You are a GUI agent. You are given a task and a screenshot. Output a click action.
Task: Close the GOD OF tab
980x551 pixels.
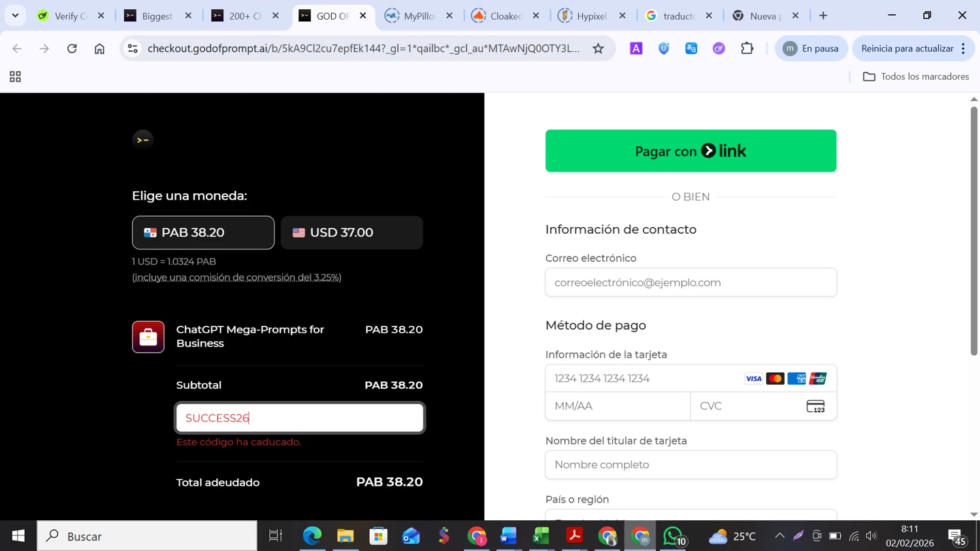point(363,16)
